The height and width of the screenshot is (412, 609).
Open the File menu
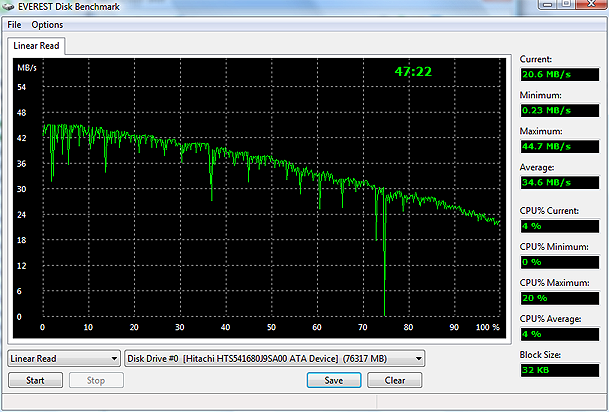(14, 24)
